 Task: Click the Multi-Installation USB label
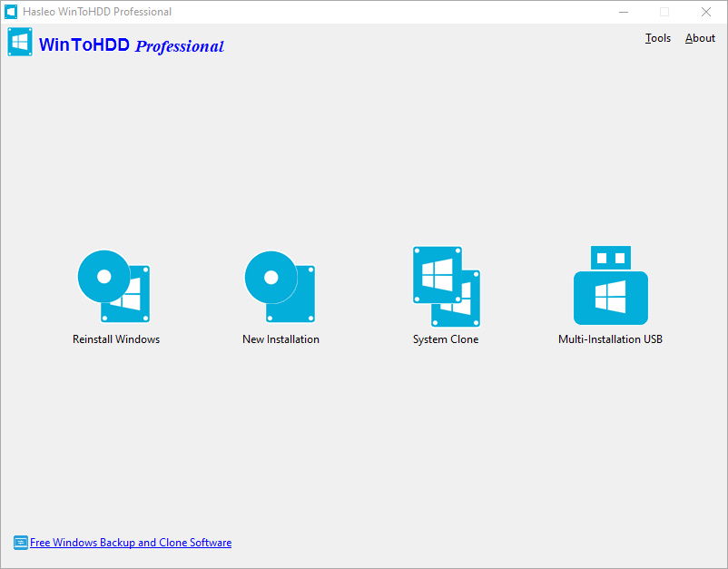(x=611, y=339)
